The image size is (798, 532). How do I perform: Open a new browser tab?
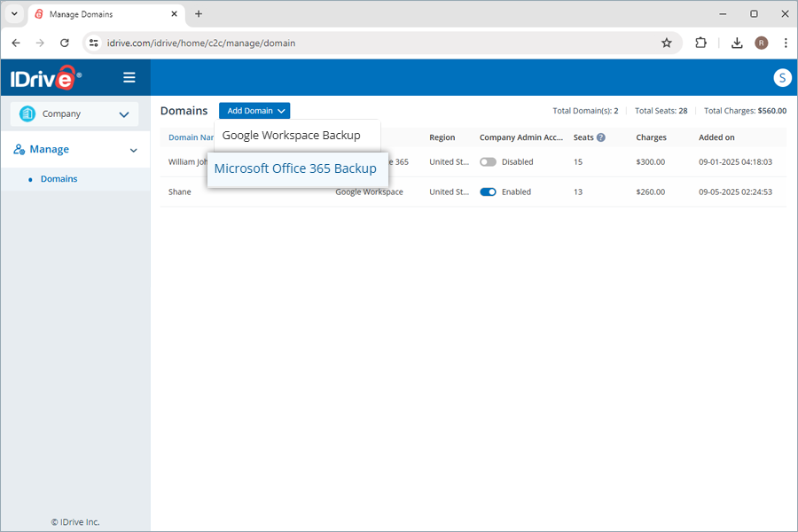click(199, 14)
